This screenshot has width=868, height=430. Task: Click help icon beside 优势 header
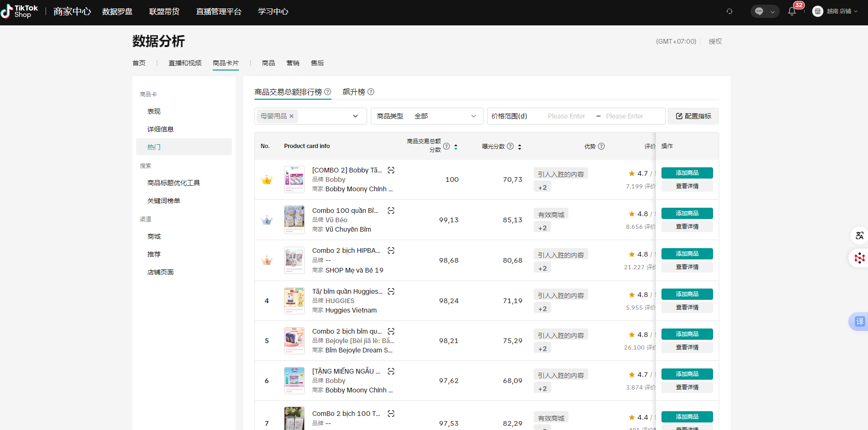click(601, 146)
